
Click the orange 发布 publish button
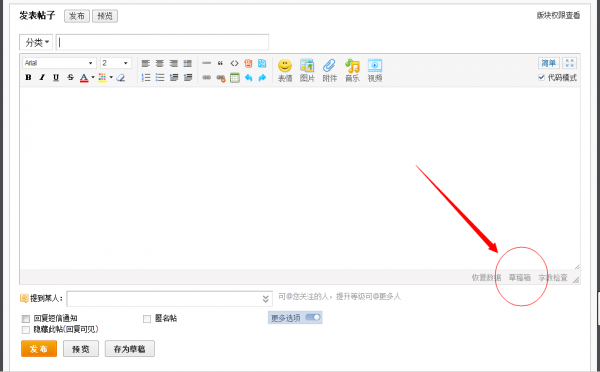pyautogui.click(x=39, y=349)
